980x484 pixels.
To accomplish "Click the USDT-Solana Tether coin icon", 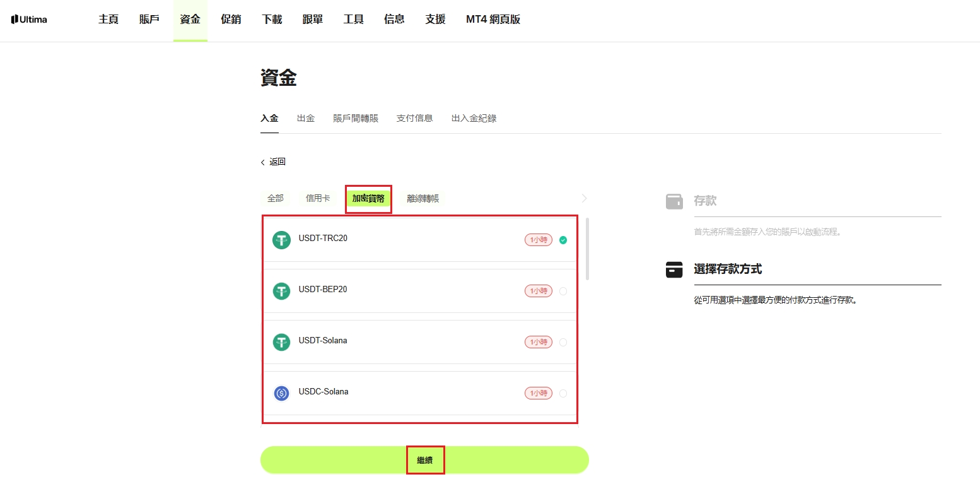I will 281,342.
